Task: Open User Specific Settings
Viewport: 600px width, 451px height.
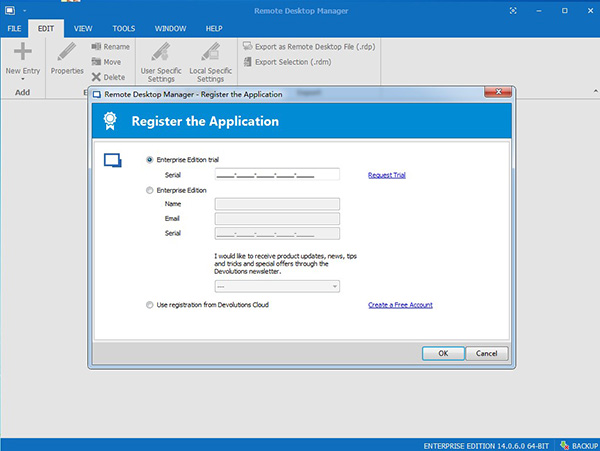Action: coord(161,62)
